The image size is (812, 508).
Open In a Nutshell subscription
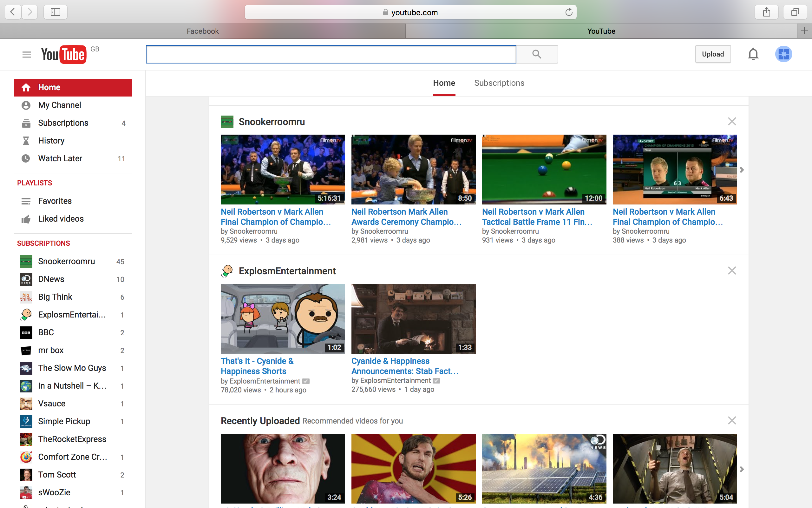coord(73,386)
